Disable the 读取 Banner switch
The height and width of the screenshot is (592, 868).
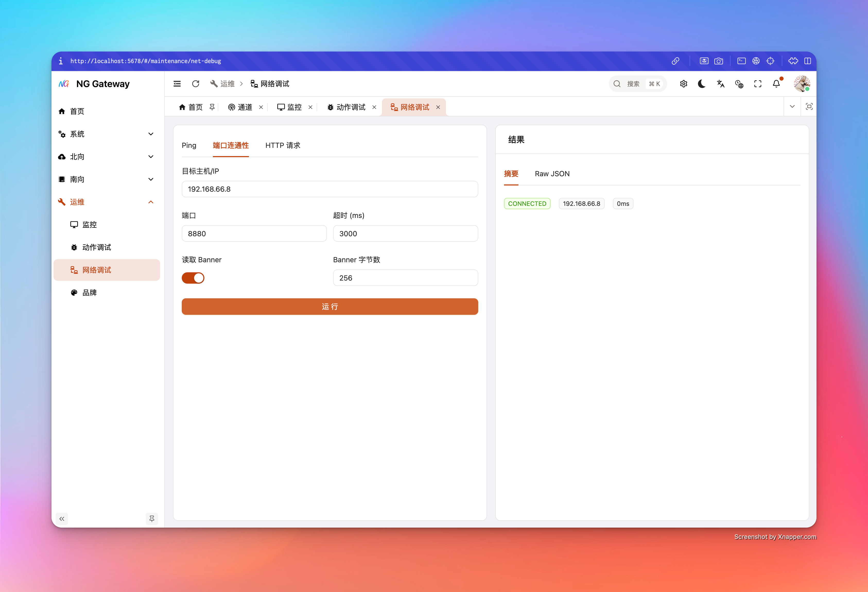193,278
